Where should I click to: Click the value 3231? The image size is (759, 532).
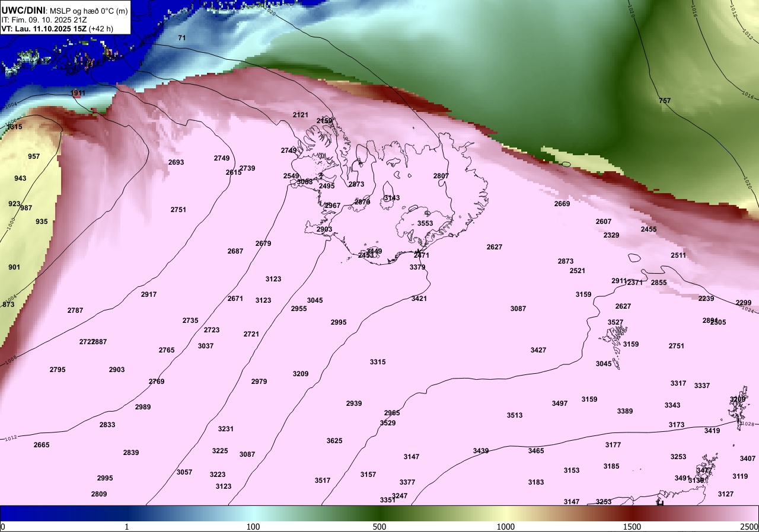(226, 429)
